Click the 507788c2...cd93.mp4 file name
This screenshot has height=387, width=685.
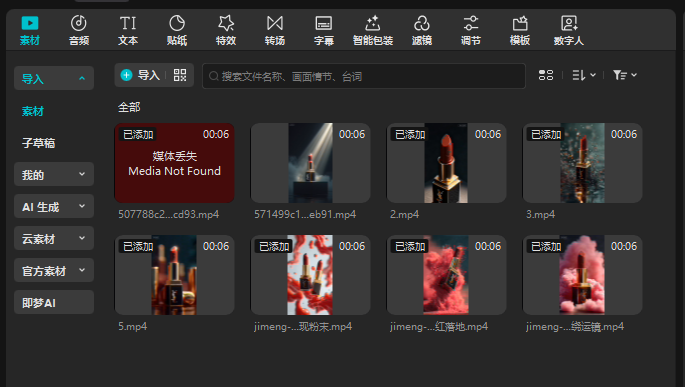click(x=169, y=214)
